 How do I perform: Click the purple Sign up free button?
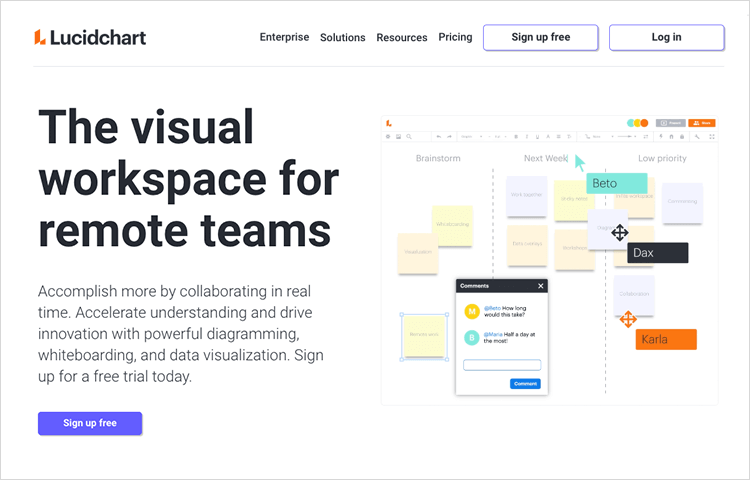pos(90,423)
